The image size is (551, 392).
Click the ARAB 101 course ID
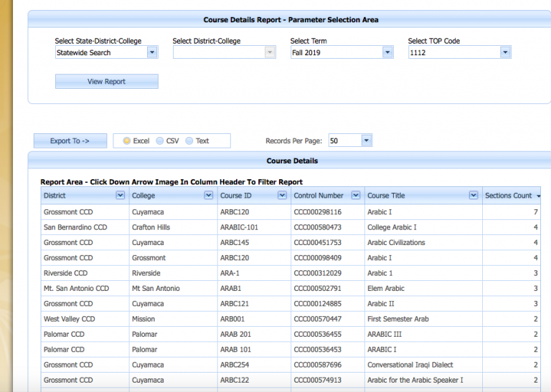[x=235, y=350]
